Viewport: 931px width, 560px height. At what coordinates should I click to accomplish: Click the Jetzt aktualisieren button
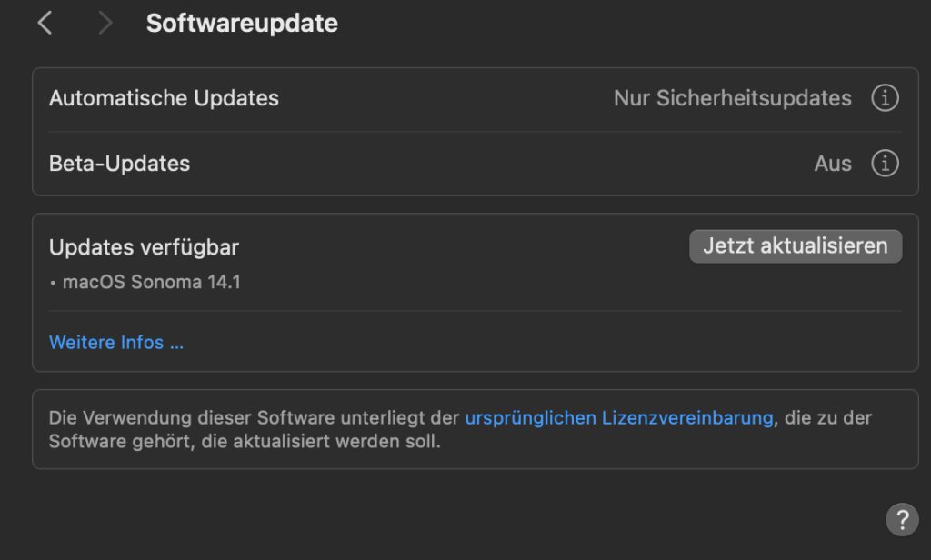click(x=796, y=246)
